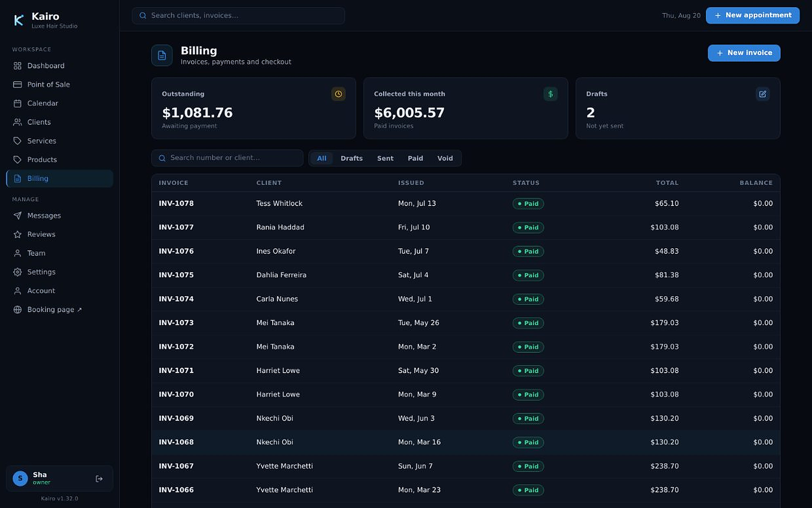
Task: Click the Collected this month dollar icon
Action: [550, 94]
